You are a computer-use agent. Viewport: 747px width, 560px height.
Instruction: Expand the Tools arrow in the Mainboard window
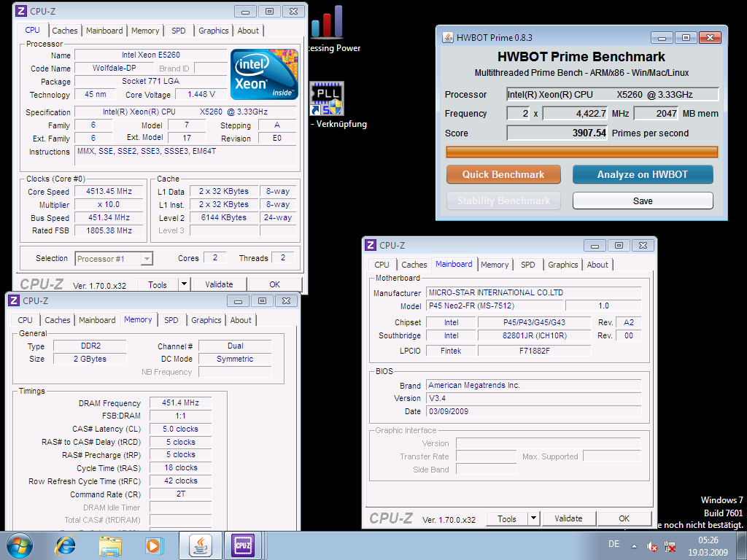coord(533,518)
